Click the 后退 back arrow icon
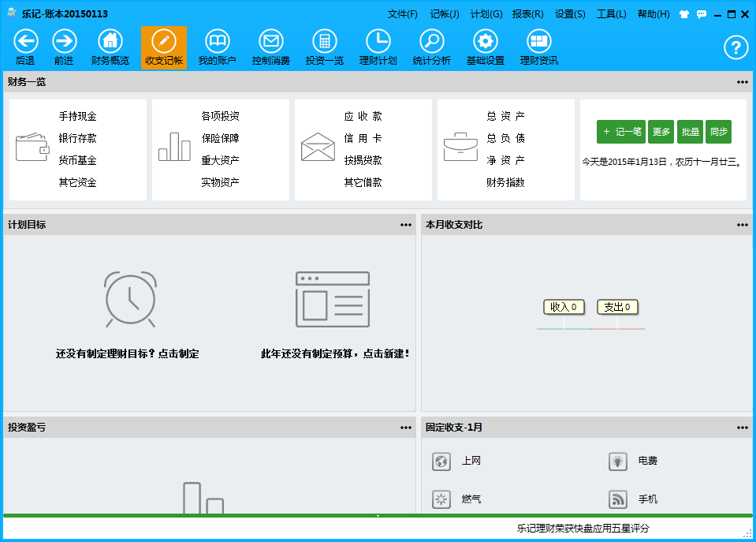This screenshot has height=542, width=756. pyautogui.click(x=25, y=42)
